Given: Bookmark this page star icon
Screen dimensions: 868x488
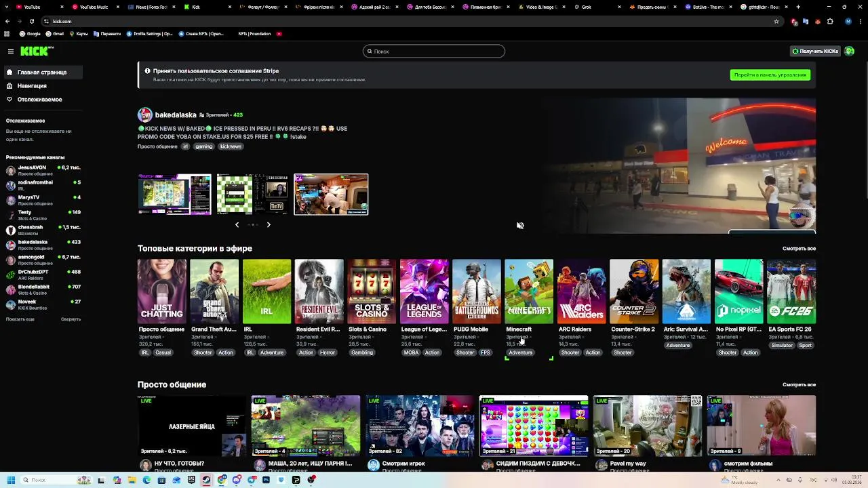Looking at the screenshot, I should pos(776,21).
